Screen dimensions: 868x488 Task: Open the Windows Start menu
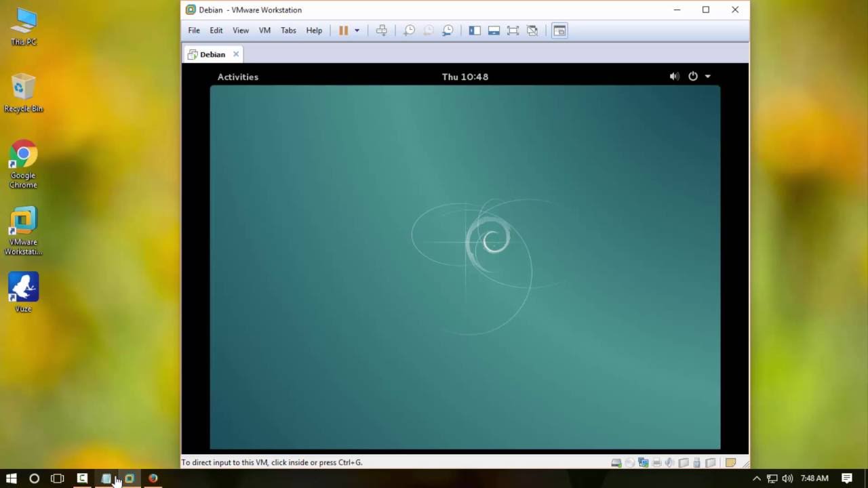11,479
